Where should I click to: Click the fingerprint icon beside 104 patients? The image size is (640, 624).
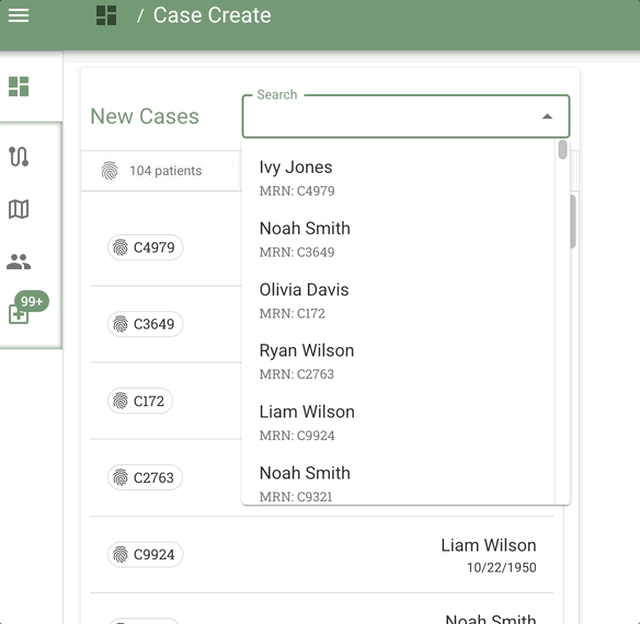click(x=109, y=171)
